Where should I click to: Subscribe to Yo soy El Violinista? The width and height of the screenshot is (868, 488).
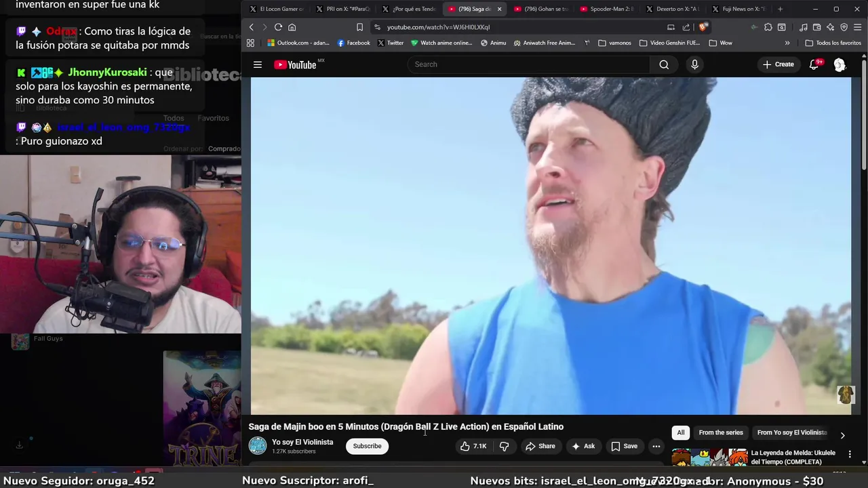pyautogui.click(x=367, y=446)
